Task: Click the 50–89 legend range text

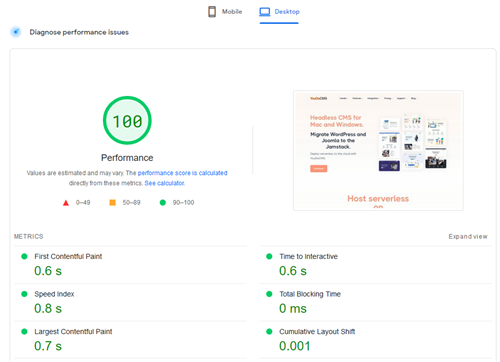Action: (131, 203)
